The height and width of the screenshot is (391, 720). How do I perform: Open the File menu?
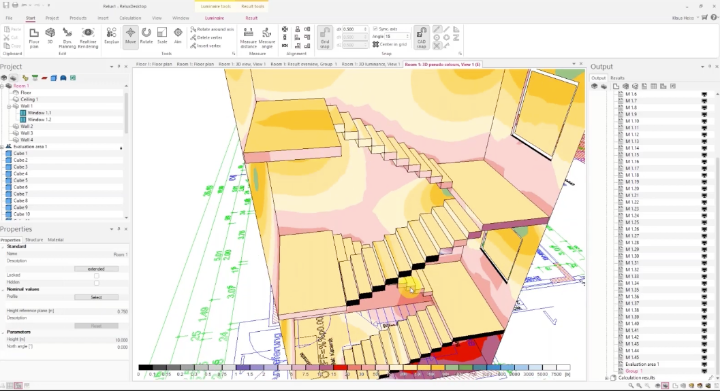pos(9,18)
